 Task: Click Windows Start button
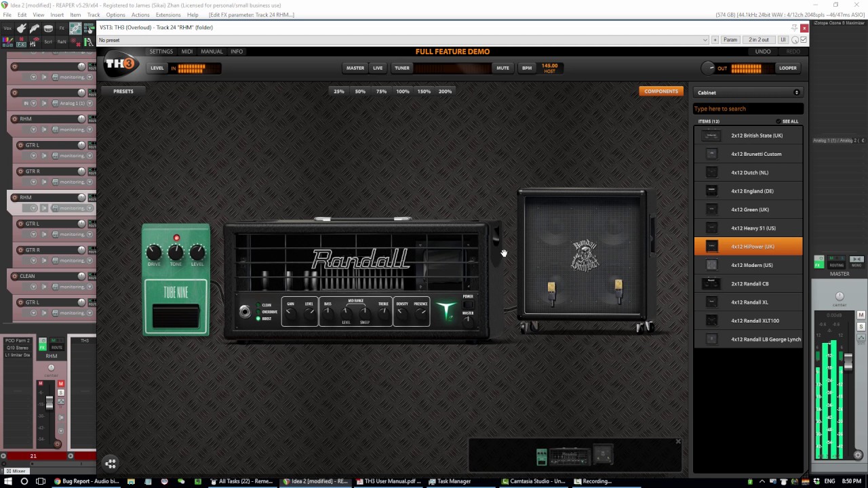(8, 481)
